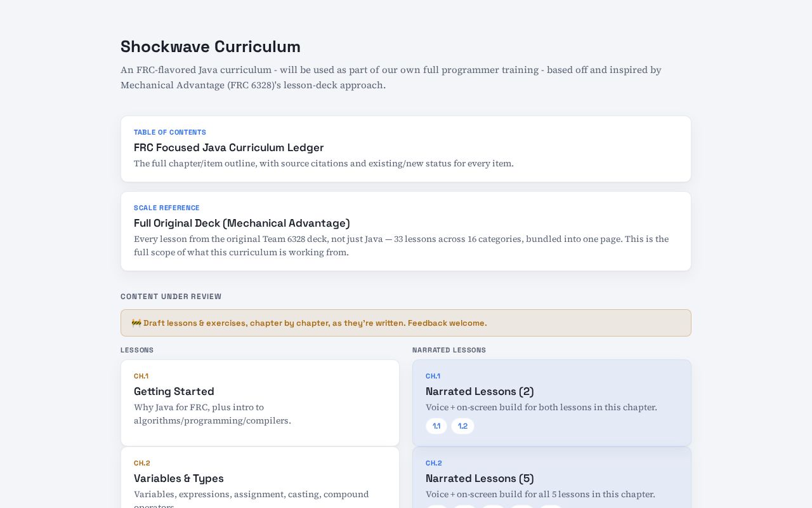Click the Shockwave Curriculum heading
812x508 pixels.
[x=211, y=46]
